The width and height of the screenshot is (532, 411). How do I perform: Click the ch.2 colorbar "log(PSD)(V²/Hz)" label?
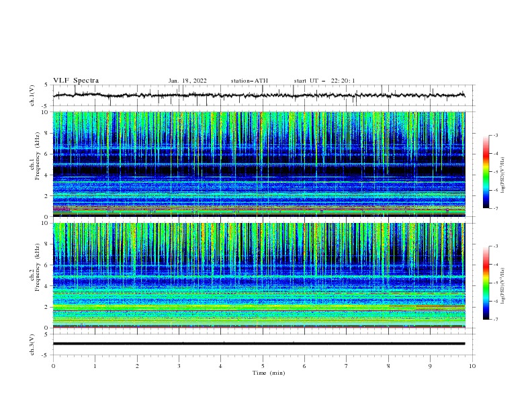coord(503,286)
